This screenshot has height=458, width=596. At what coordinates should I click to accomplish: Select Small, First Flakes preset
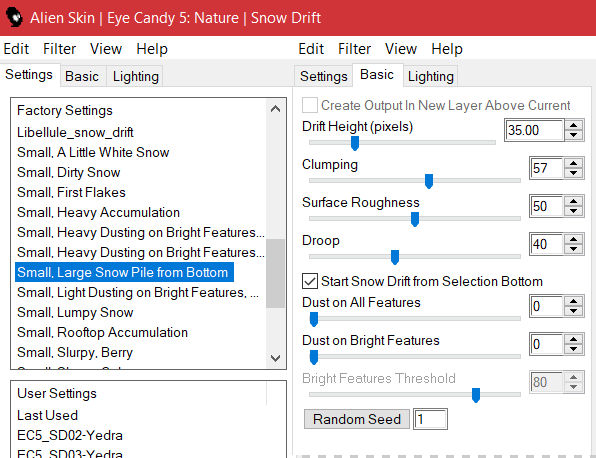point(71,192)
